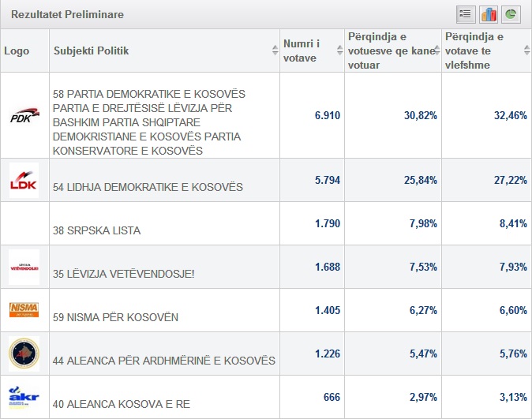Click the Përqindja e votuesve column header
532x419 pixels.
[x=388, y=51]
